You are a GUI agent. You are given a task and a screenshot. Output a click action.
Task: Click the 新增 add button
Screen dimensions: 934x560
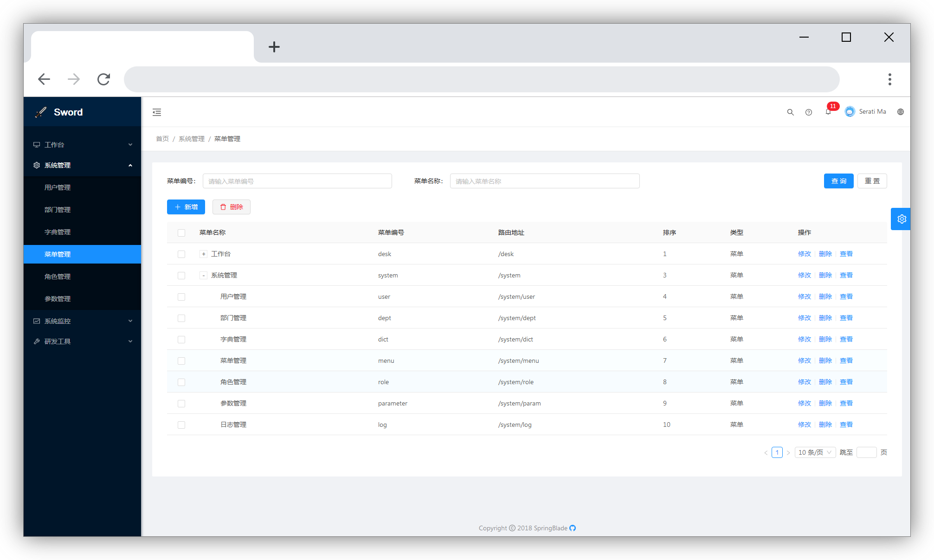tap(186, 207)
